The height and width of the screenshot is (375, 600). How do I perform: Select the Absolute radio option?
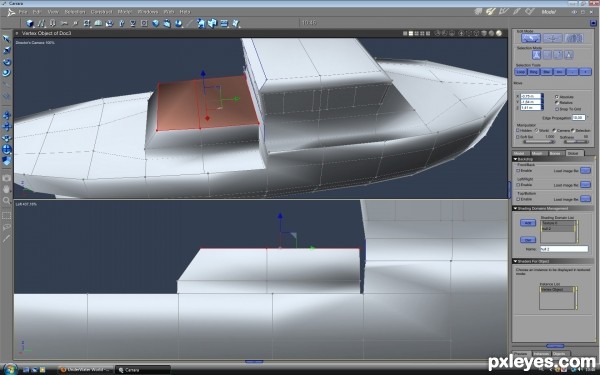(x=557, y=97)
